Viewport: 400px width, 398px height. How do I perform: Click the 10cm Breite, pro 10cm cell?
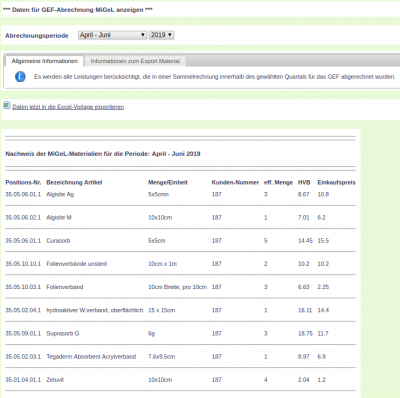coord(178,287)
